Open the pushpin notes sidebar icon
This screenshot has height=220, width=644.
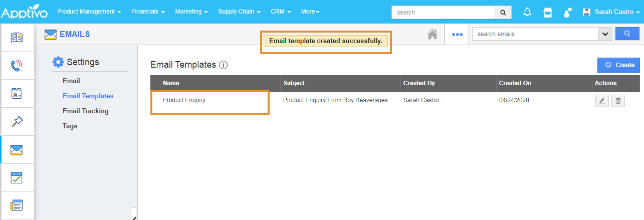[x=17, y=121]
